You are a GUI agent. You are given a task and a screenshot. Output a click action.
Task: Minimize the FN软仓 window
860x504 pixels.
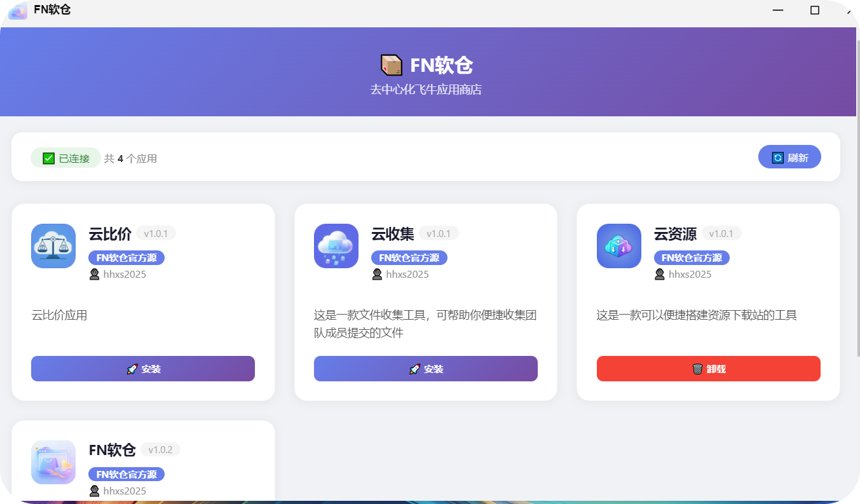click(778, 10)
